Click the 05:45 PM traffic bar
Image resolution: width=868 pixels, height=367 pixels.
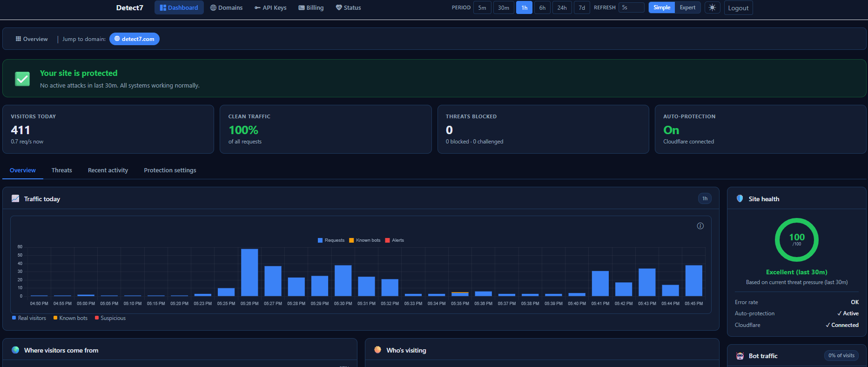694,280
